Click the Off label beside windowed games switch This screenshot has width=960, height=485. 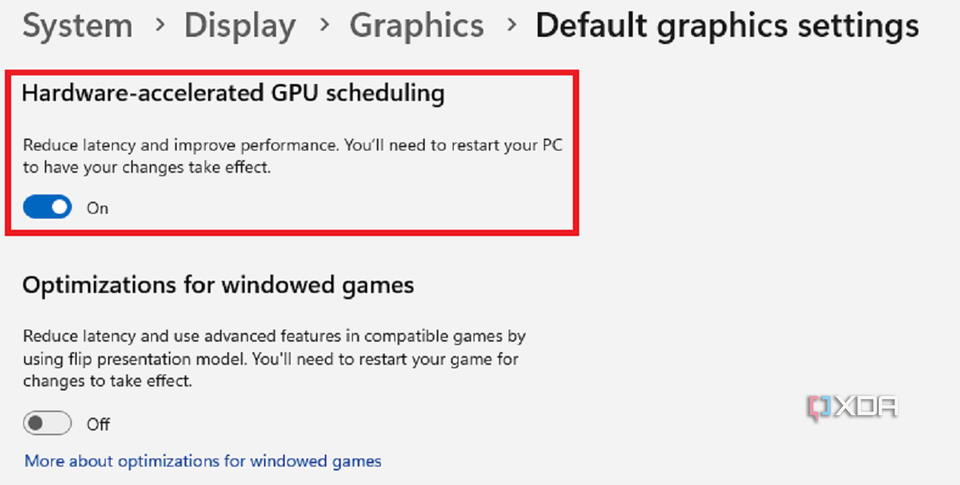click(x=98, y=424)
